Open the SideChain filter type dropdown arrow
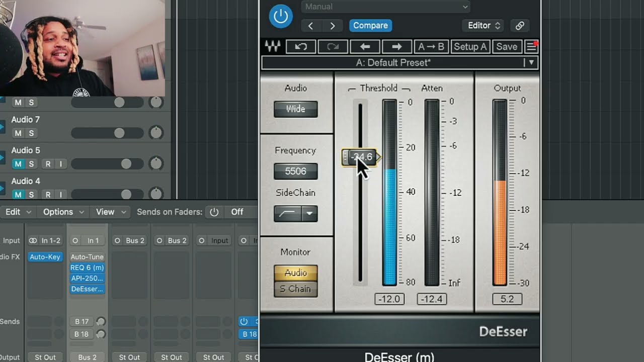 309,214
